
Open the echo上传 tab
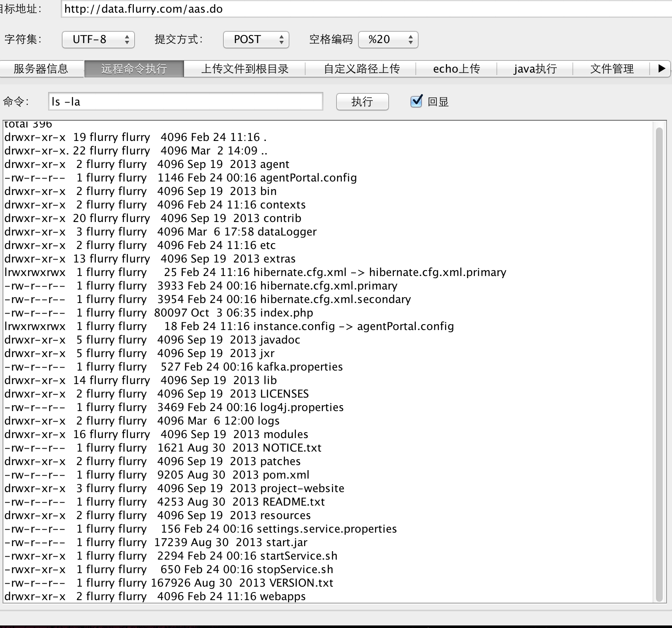tap(456, 69)
